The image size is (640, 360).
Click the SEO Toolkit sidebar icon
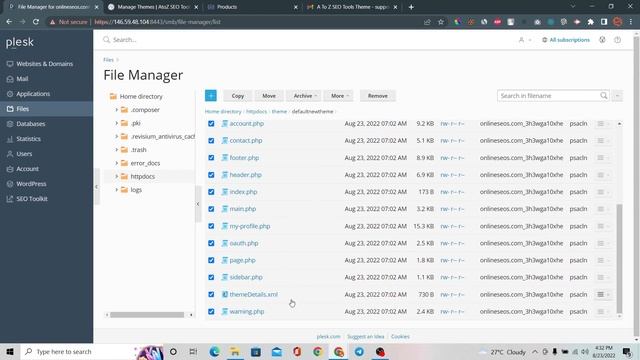pyautogui.click(x=10, y=199)
